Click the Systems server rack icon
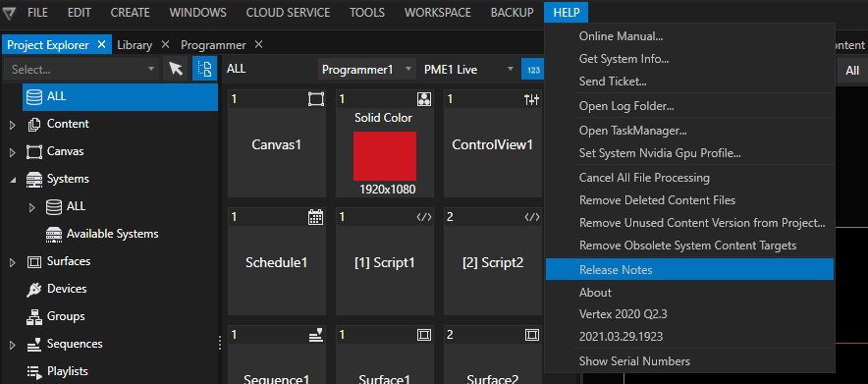 [x=34, y=179]
